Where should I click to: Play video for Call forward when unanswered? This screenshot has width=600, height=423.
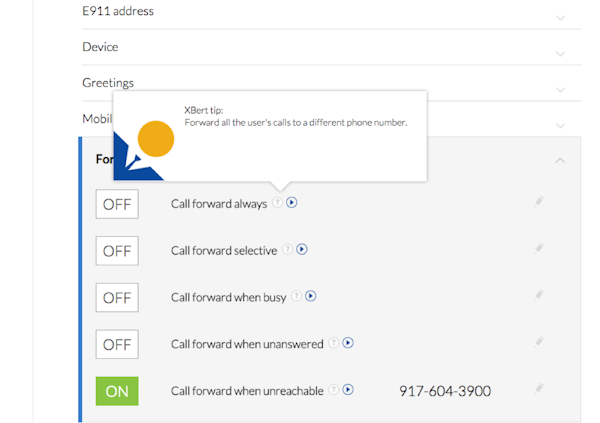pos(348,343)
